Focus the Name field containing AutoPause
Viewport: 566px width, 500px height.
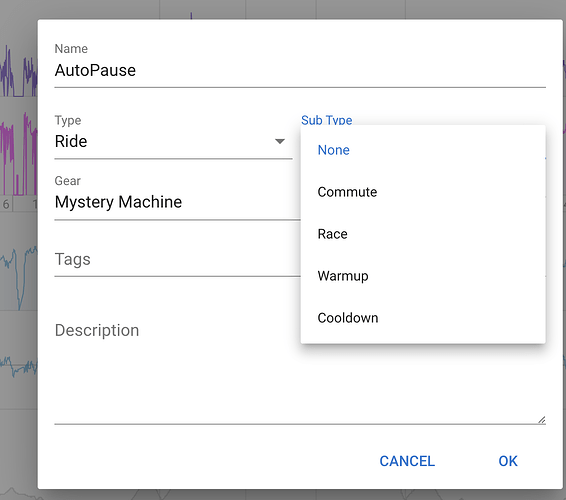coord(300,71)
